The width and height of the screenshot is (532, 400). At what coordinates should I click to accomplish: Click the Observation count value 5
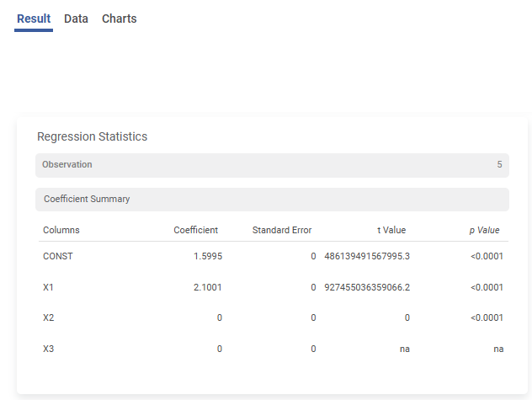click(499, 165)
